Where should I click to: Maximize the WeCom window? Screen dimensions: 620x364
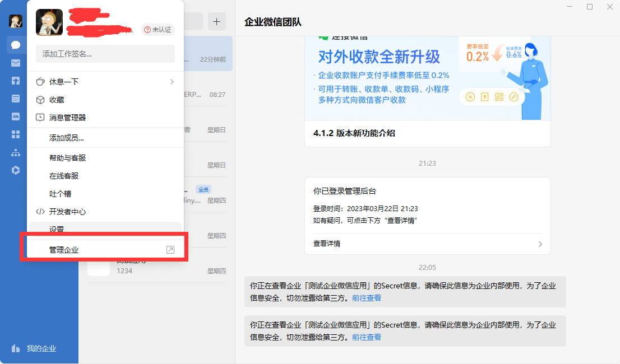pos(590,7)
